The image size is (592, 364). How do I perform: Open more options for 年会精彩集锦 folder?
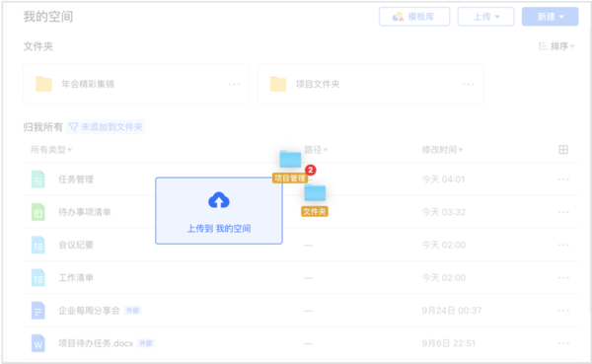point(234,84)
